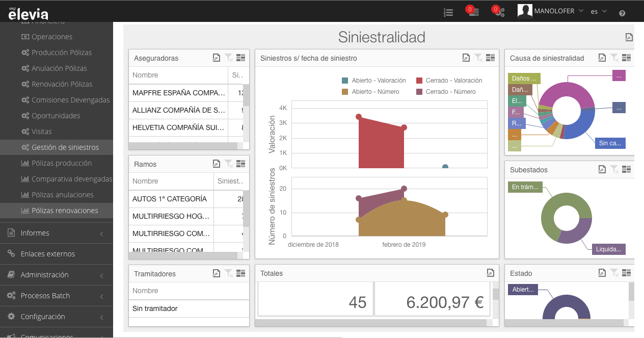Expand the Procesos Batch sidebar section
This screenshot has height=338, width=644.
(x=57, y=296)
